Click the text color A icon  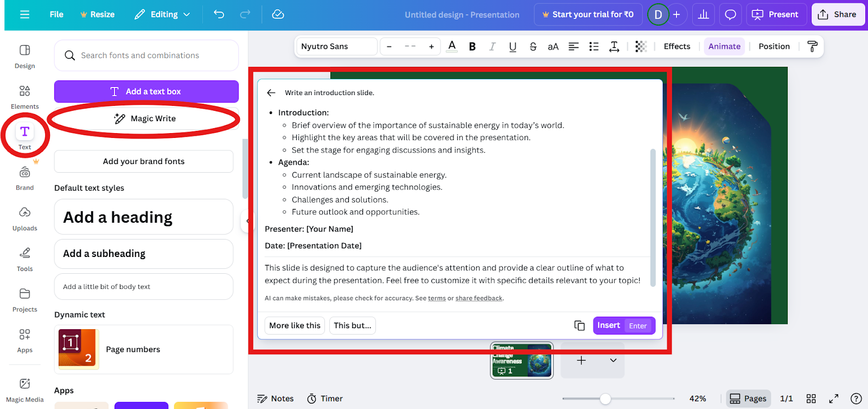point(452,46)
